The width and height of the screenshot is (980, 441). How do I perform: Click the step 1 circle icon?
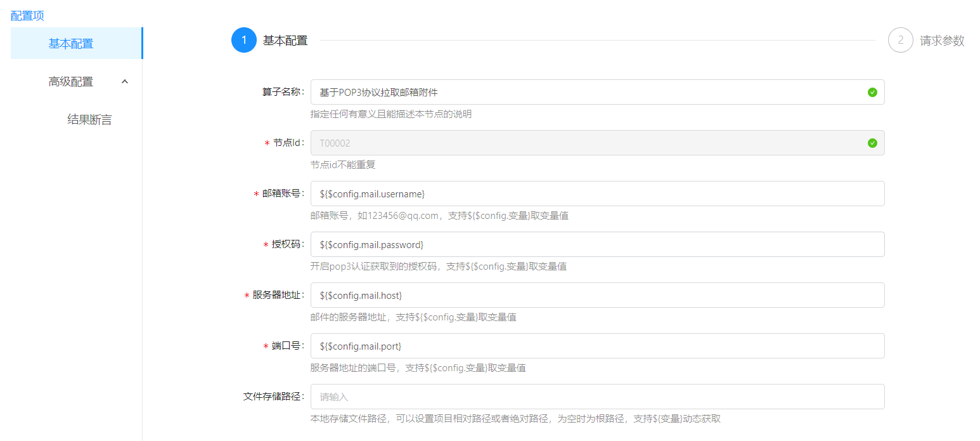[x=244, y=41]
